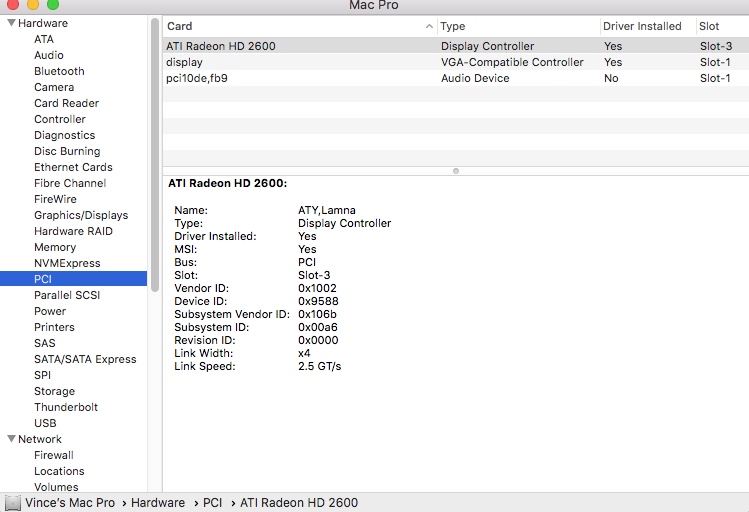749x512 pixels.
Task: Click the VGA-Compatible Controller type cell
Action: pyautogui.click(x=512, y=62)
